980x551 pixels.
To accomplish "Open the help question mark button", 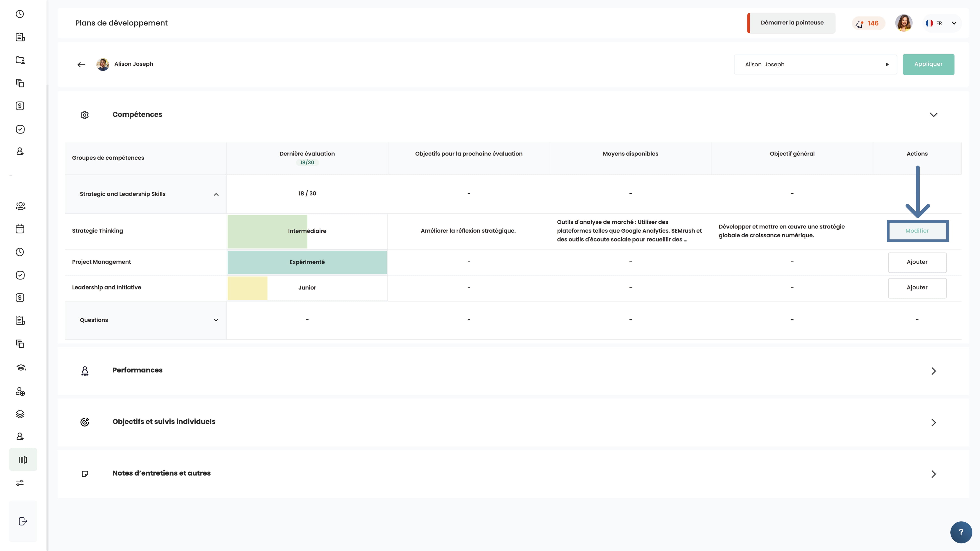I will click(961, 532).
